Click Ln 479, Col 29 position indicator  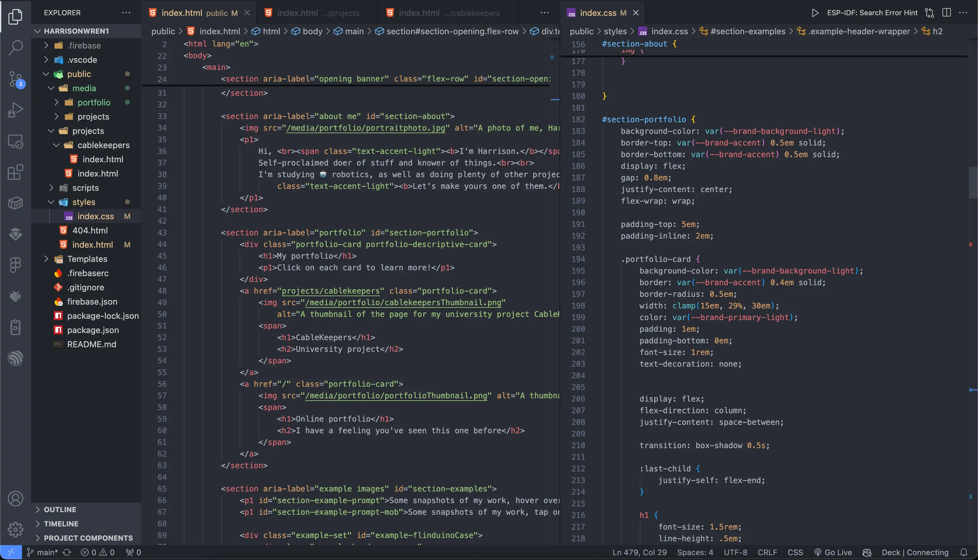pos(639,552)
